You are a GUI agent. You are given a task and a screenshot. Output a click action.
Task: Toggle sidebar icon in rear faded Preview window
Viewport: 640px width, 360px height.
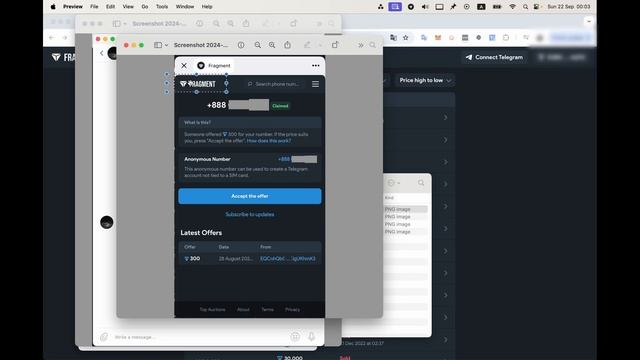tap(116, 24)
